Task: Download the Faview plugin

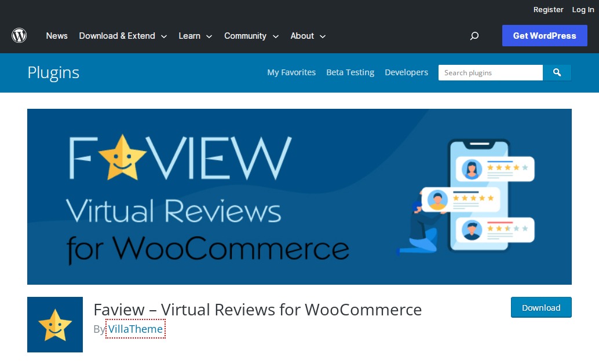Action: [541, 307]
